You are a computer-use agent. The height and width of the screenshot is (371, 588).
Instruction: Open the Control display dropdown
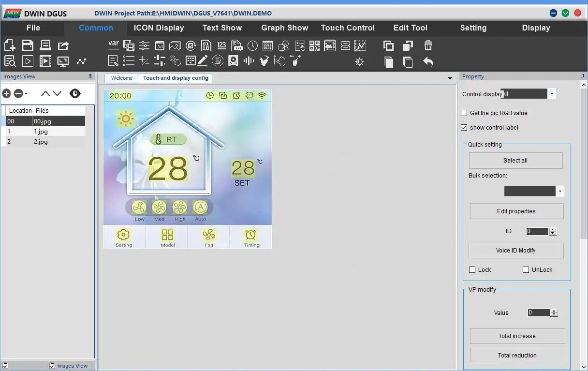pos(552,94)
